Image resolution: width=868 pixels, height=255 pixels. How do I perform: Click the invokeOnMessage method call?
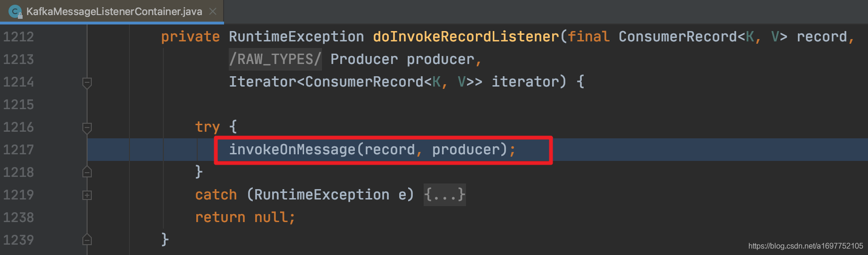pos(292,150)
